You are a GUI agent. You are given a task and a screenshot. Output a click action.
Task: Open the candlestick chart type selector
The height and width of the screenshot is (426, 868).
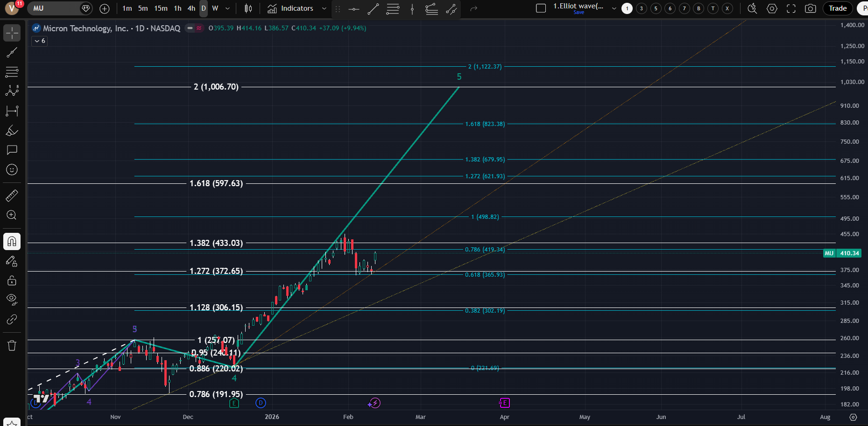tap(248, 8)
